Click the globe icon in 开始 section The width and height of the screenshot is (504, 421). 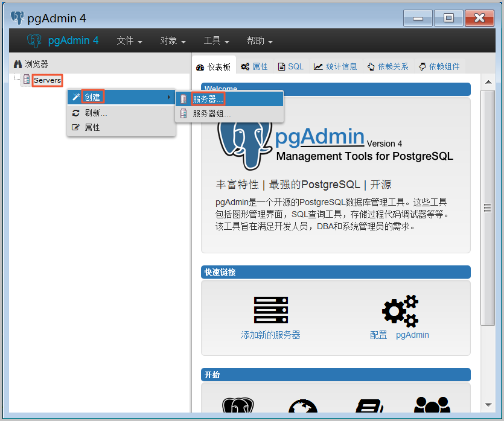click(x=303, y=405)
